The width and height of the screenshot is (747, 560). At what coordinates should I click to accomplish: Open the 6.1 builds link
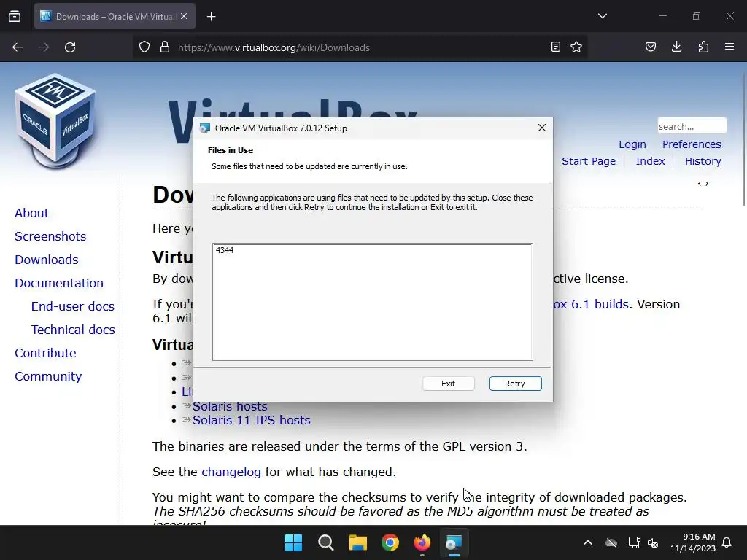[591, 304]
